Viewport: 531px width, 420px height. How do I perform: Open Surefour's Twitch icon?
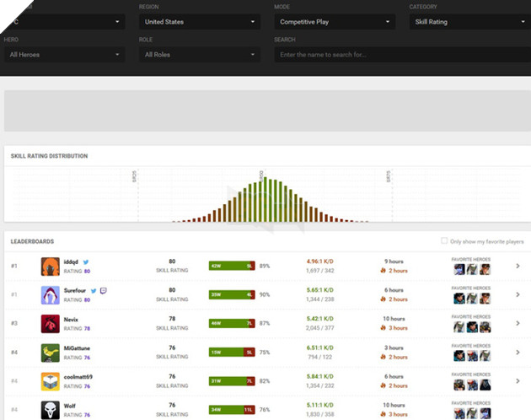click(x=104, y=291)
